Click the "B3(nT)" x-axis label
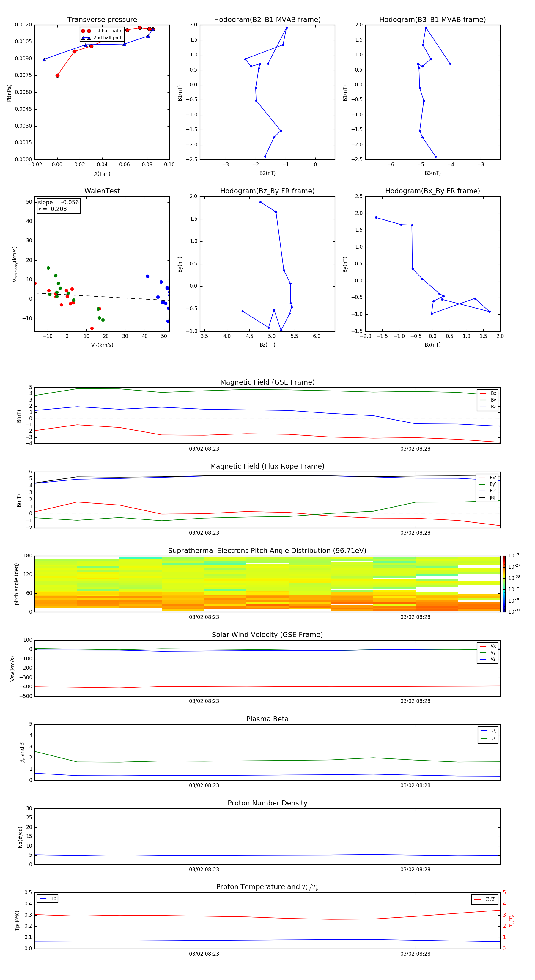535x980 pixels. (432, 173)
